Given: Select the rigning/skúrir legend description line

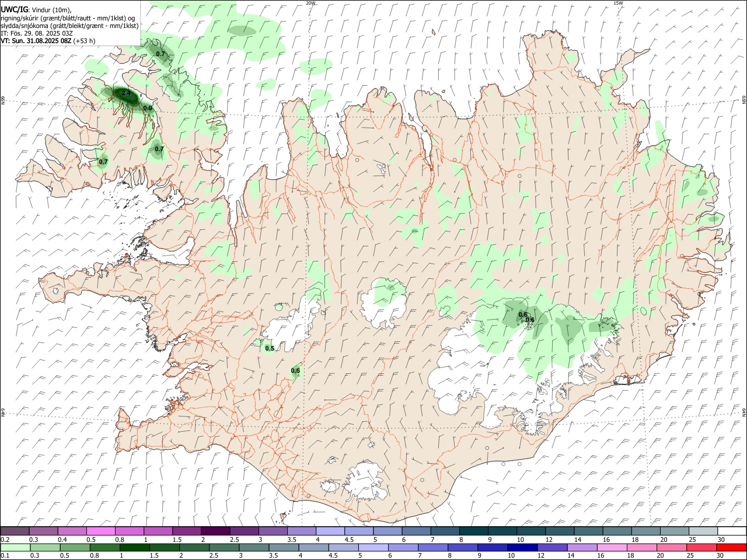Looking at the screenshot, I should click(68, 17).
